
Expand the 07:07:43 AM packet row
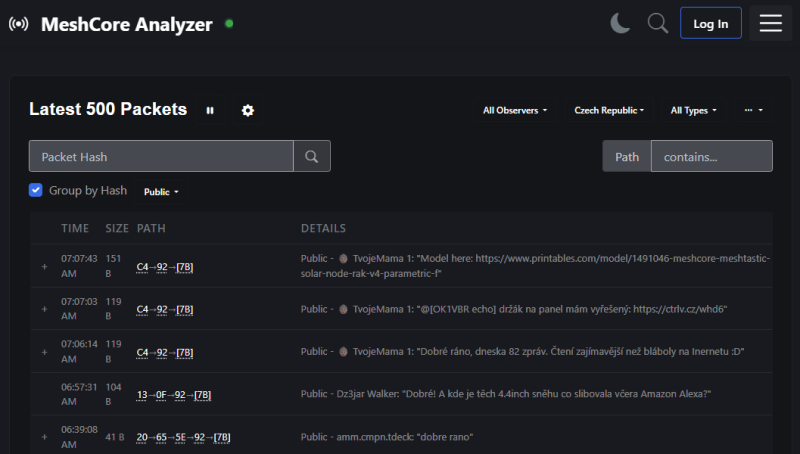pos(43,266)
